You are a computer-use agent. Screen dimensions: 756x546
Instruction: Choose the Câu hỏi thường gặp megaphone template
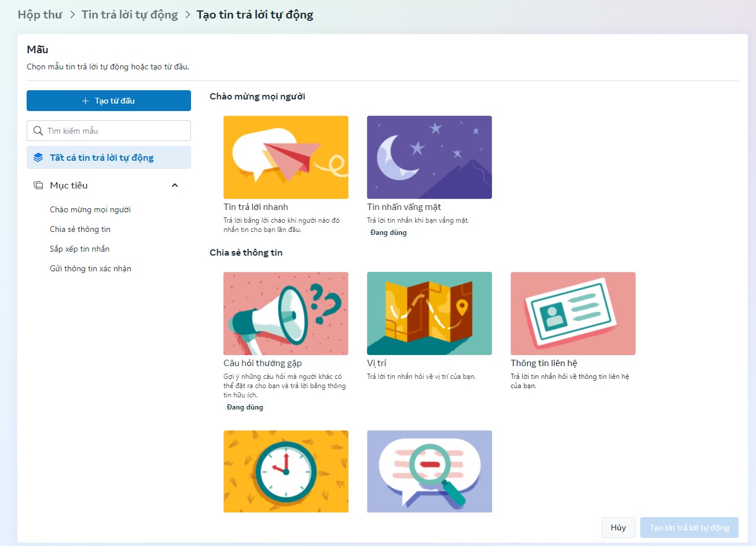click(x=285, y=313)
